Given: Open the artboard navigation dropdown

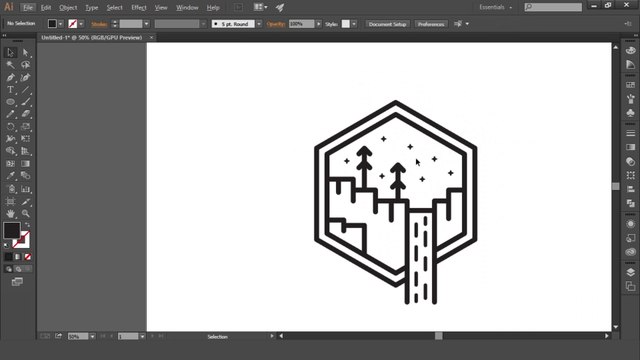Looking at the screenshot, I should tap(142, 336).
